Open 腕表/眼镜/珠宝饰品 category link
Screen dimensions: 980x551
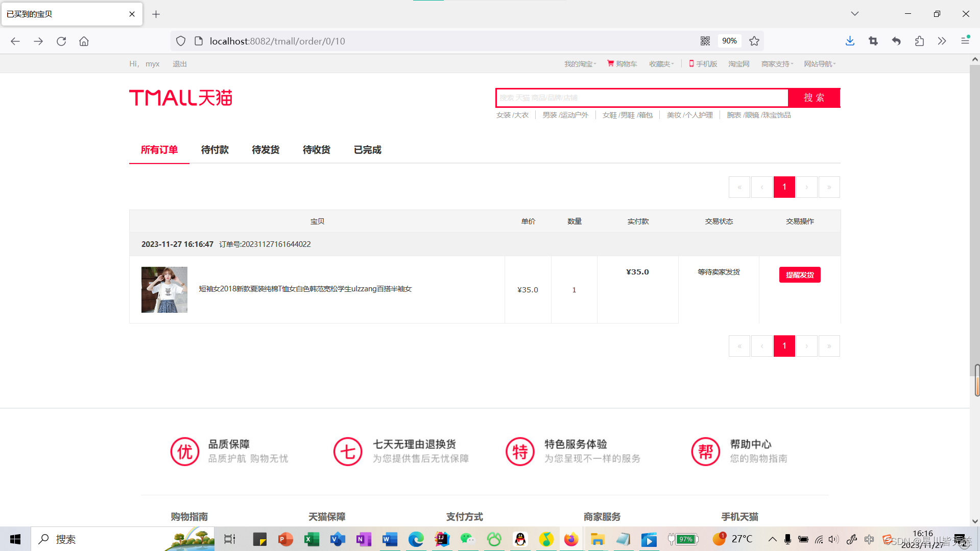pos(759,115)
